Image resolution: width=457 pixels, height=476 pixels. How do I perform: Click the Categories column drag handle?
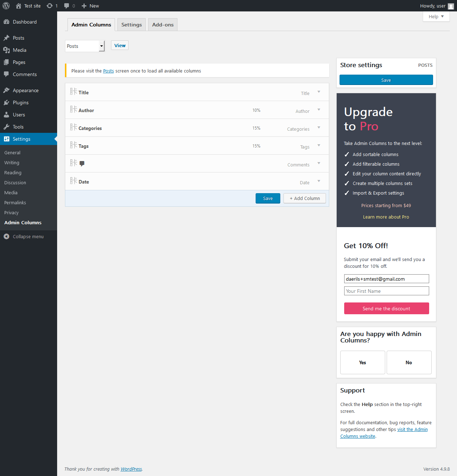74,127
